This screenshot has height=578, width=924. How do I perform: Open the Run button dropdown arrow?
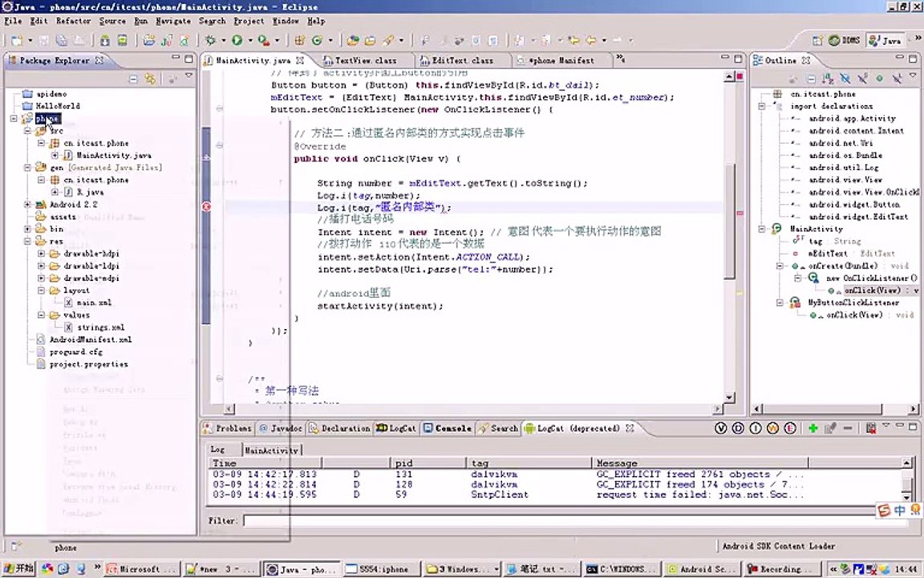(249, 41)
